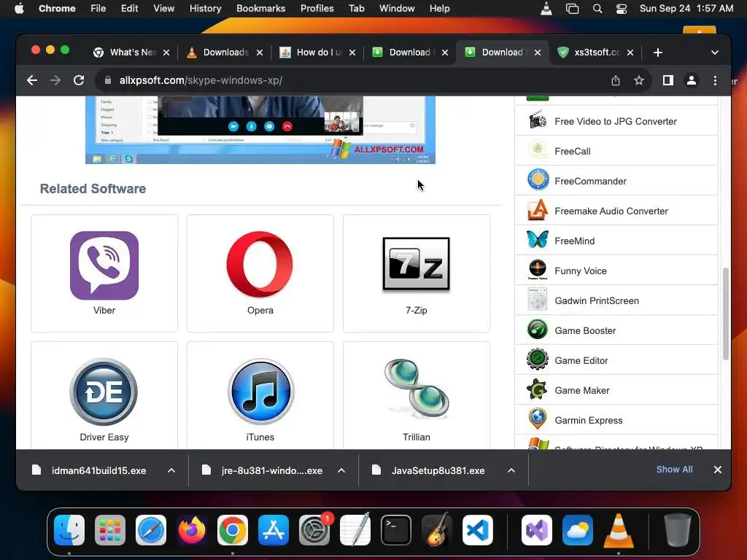This screenshot has width=747, height=560.
Task: Click the Skype screenshot image
Action: tap(260, 130)
